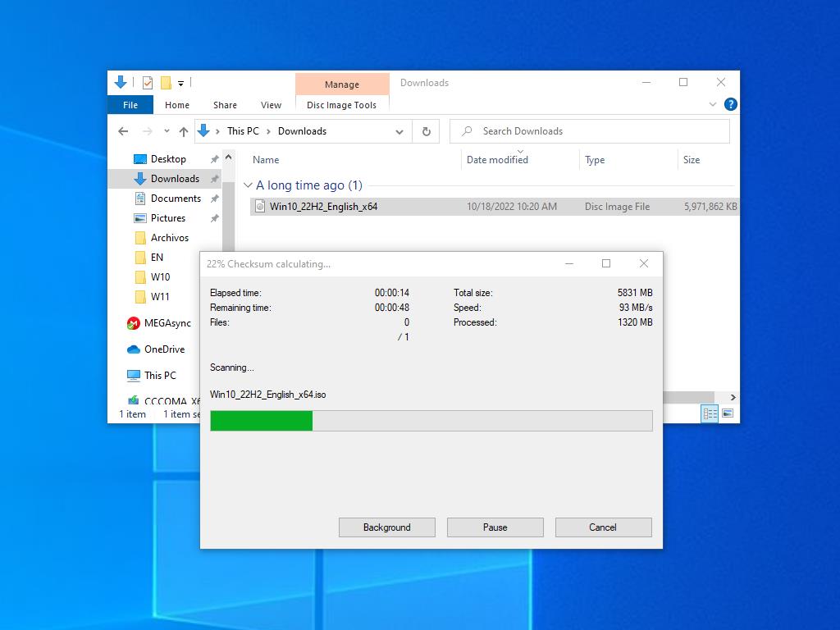Cancel the checksum calculation

point(603,527)
